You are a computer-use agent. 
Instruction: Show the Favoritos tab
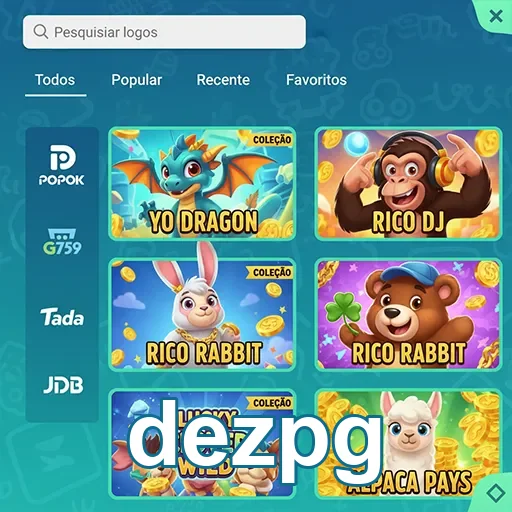(316, 80)
